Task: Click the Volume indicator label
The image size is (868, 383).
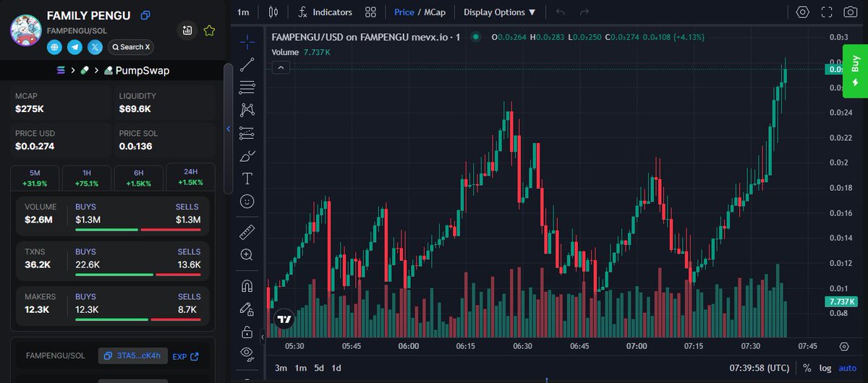Action: click(x=285, y=52)
